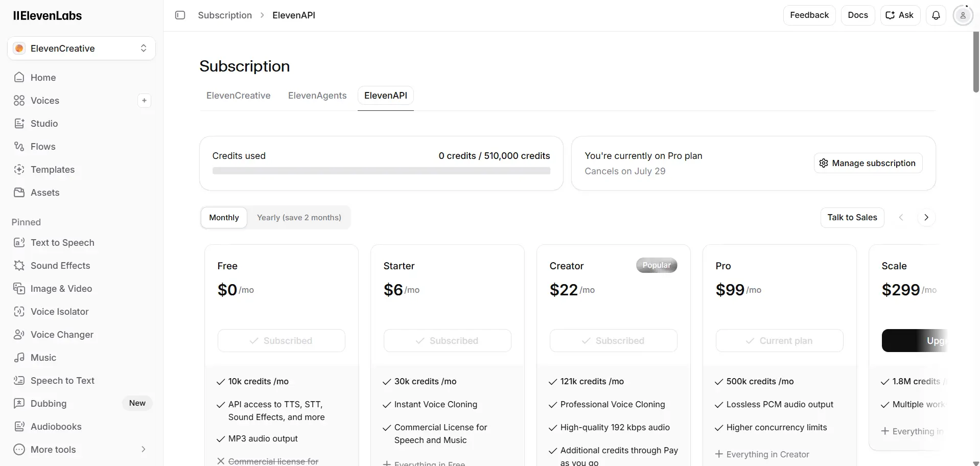Click the Feedback button

click(x=809, y=15)
